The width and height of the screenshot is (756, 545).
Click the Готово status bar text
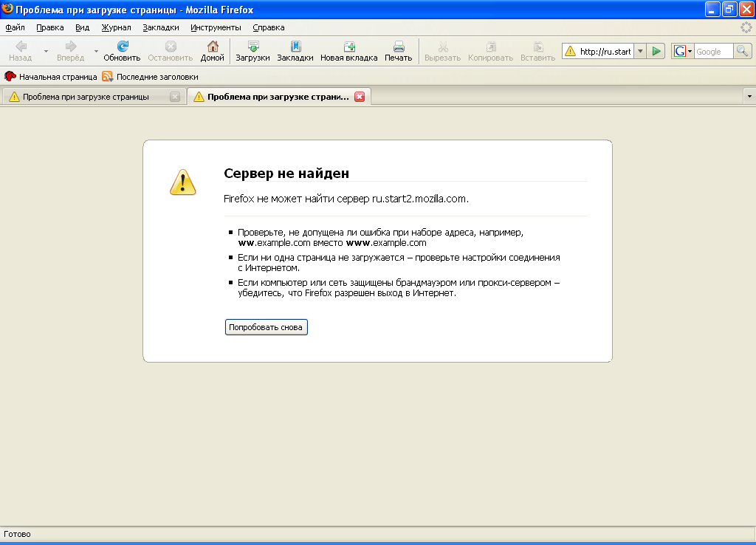tap(18, 534)
